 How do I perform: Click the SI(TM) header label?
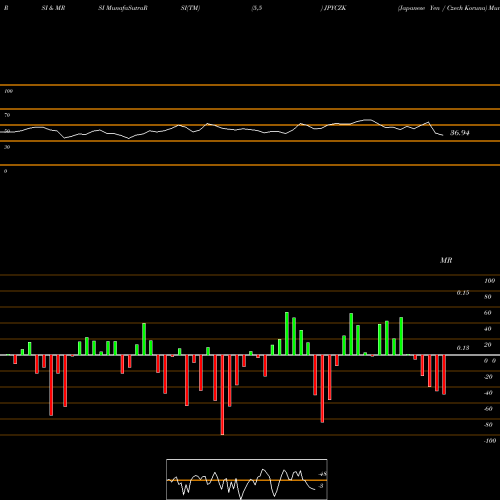coord(190,8)
